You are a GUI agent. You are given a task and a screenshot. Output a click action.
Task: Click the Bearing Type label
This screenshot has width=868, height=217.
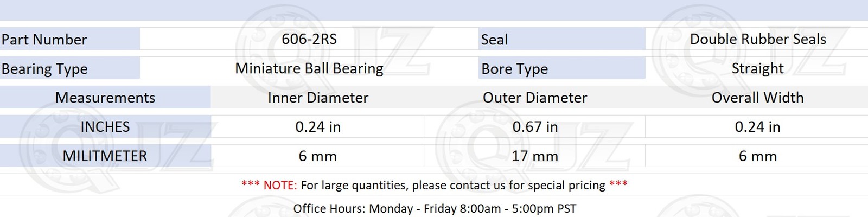pyautogui.click(x=44, y=69)
